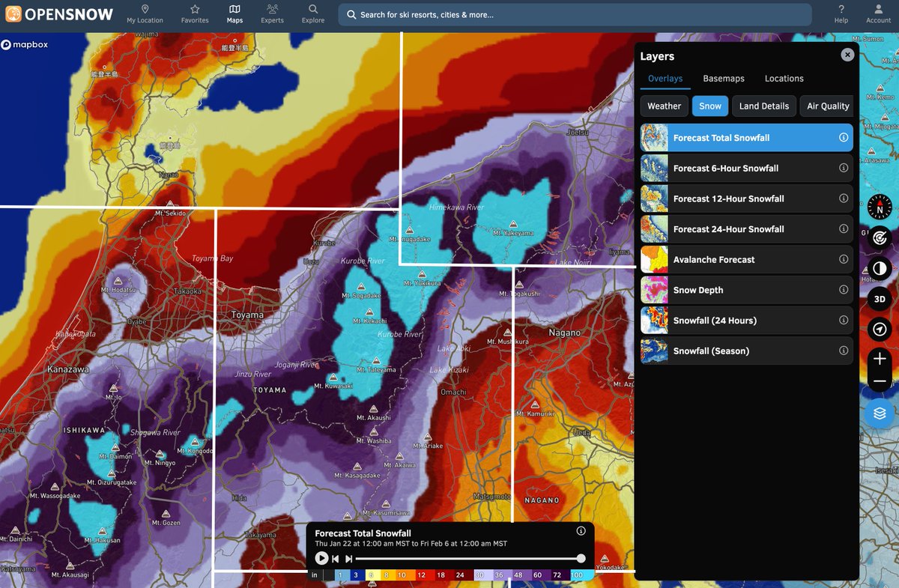This screenshot has width=899, height=588.
Task: Click the search field for ski resorts
Action: [x=575, y=14]
